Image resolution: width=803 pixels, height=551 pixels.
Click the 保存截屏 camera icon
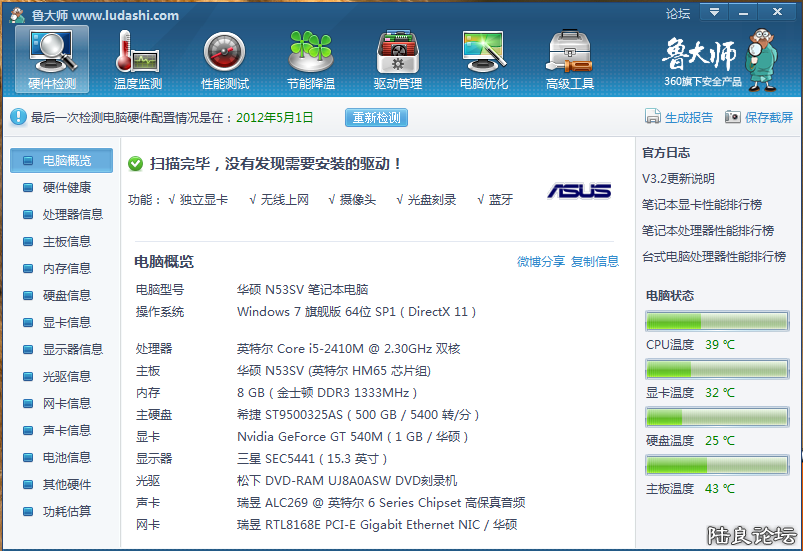733,117
